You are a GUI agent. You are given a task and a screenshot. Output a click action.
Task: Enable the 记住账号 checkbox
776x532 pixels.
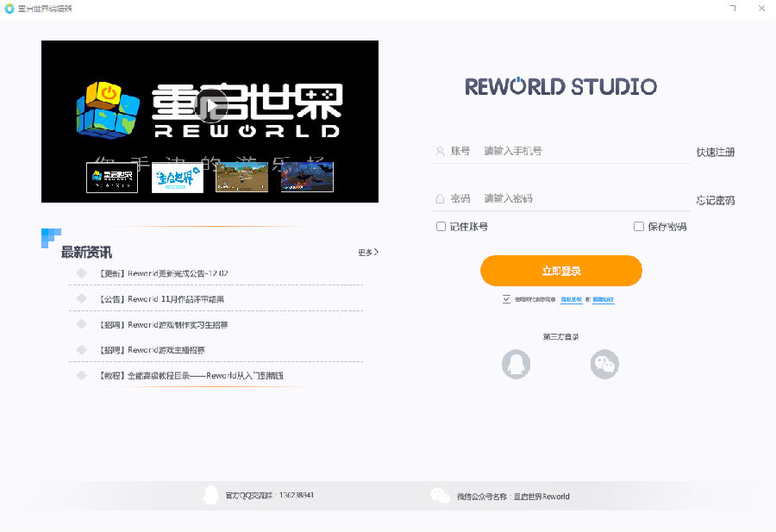point(441,226)
